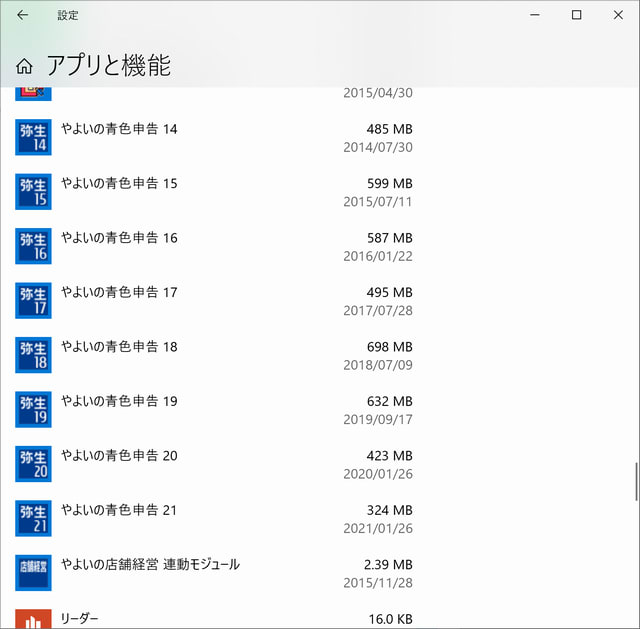Select the やよいの青色申告 19 entry name
The height and width of the screenshot is (629, 640).
119,401
